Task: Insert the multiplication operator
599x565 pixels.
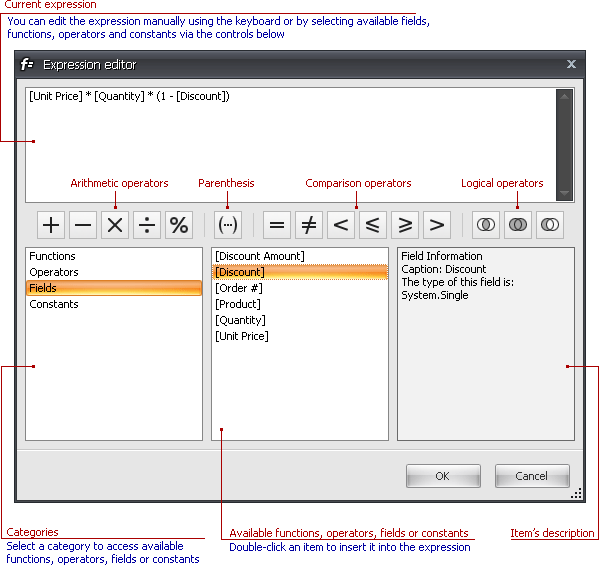Action: (115, 225)
